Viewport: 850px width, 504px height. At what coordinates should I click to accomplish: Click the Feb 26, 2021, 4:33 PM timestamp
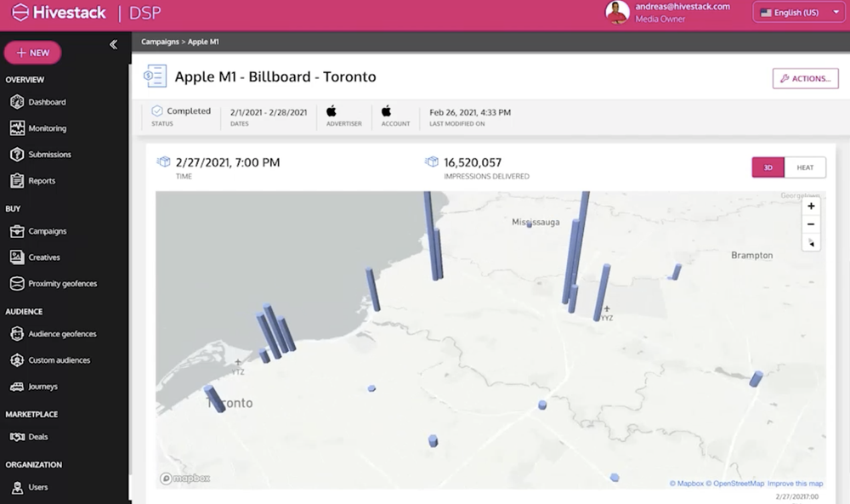point(470,113)
